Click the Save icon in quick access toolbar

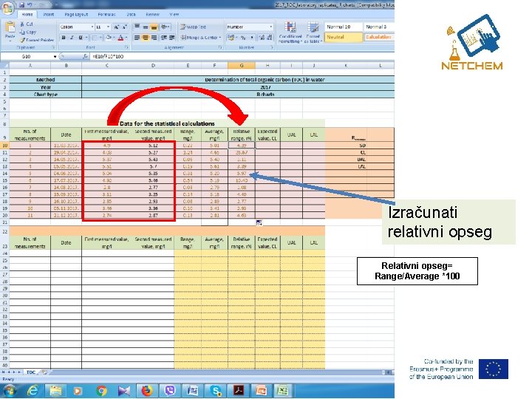click(22, 4)
